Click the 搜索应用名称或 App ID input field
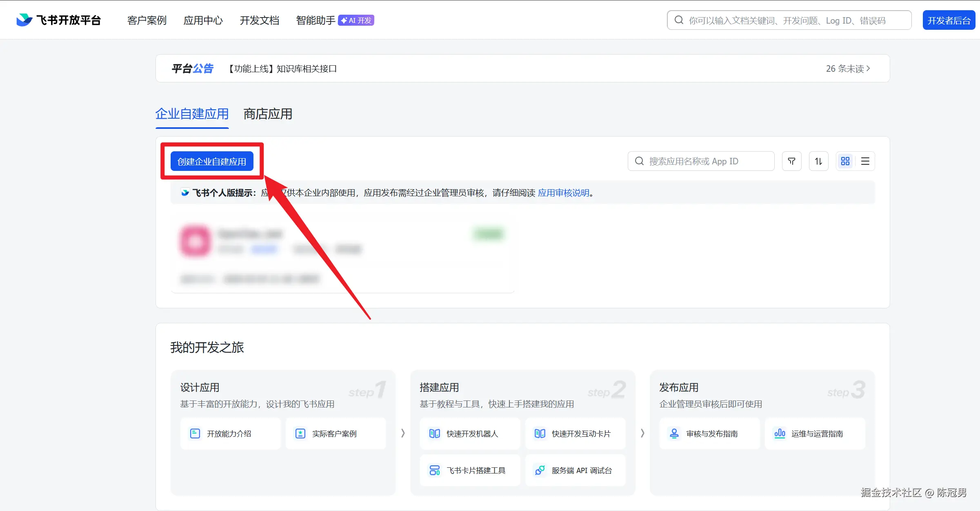 (x=700, y=161)
